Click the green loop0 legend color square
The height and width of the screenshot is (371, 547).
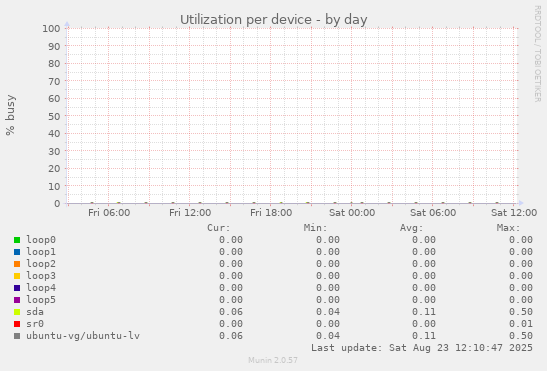(x=17, y=240)
